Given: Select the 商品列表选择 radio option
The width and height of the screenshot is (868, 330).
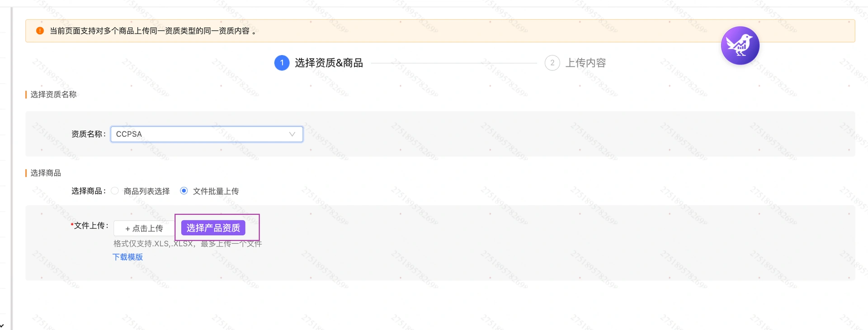Looking at the screenshot, I should 115,191.
